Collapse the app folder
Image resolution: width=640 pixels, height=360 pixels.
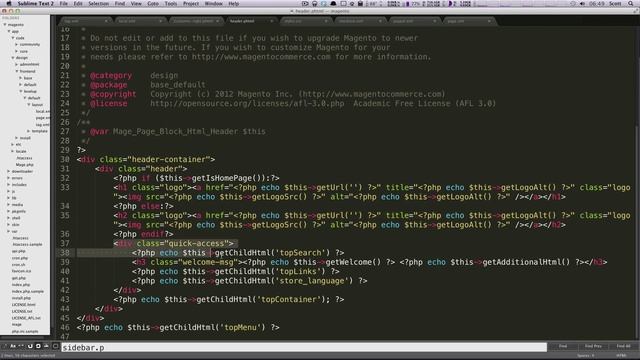[x=9, y=31]
